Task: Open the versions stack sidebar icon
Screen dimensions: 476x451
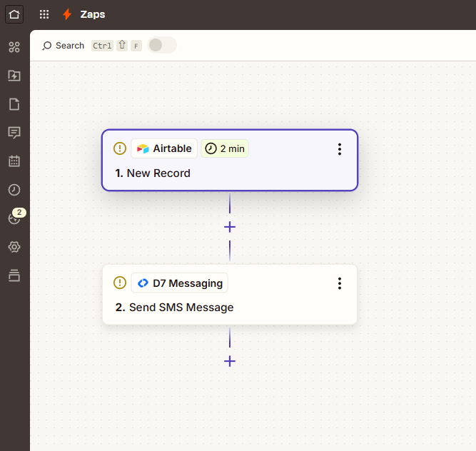Action: click(x=14, y=275)
